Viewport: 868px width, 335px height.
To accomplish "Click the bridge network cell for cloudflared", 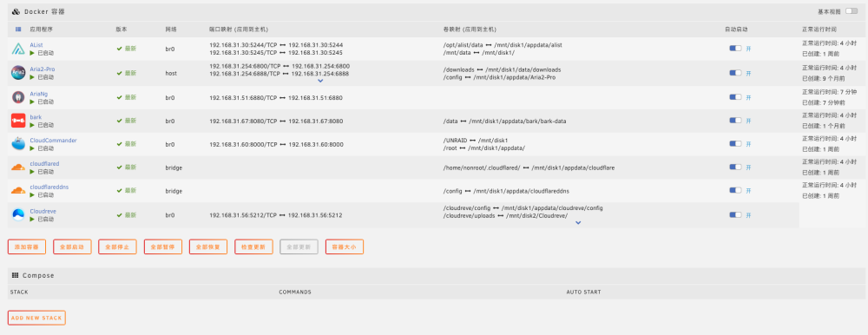I will pos(174,167).
